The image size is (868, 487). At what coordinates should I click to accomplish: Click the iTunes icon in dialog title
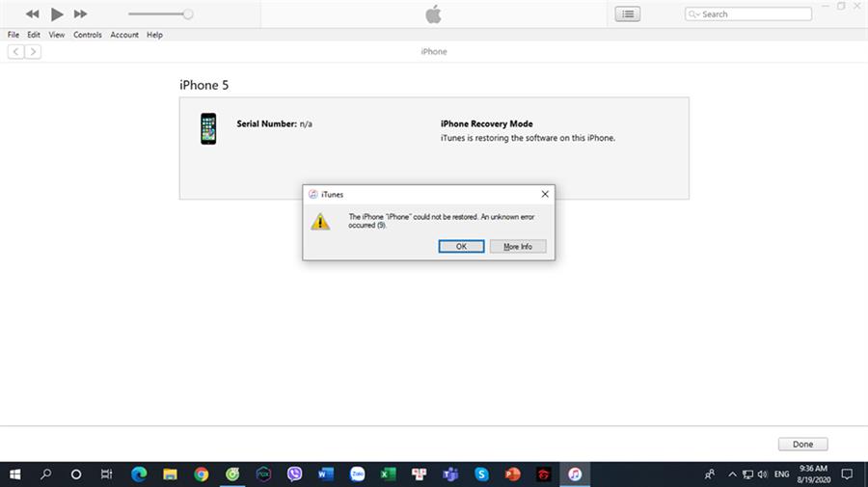pyautogui.click(x=312, y=194)
